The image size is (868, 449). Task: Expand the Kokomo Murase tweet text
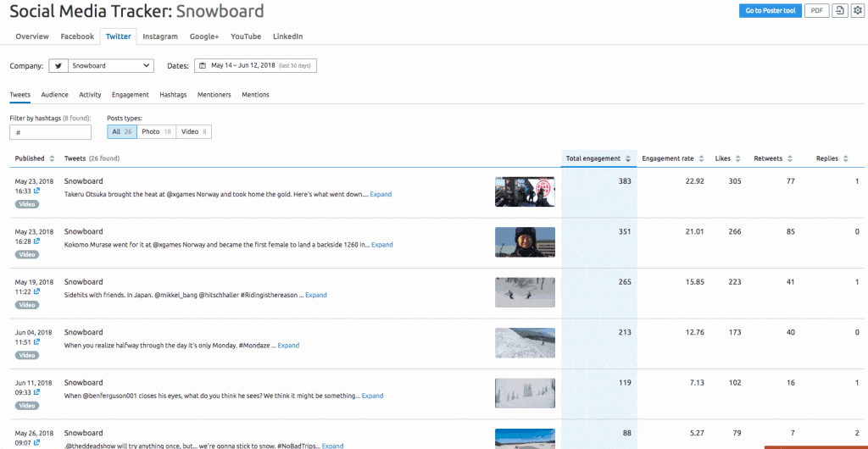(x=382, y=244)
